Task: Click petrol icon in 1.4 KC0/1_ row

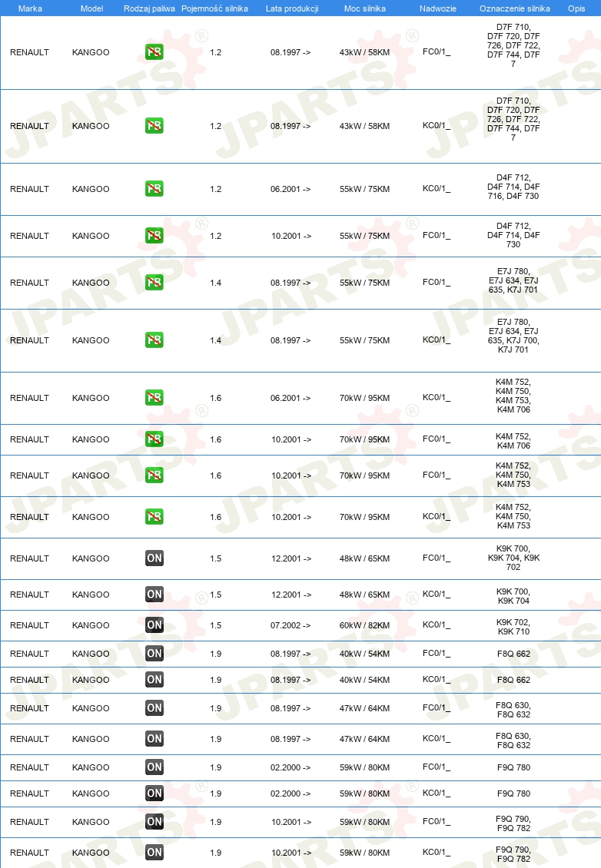Action: click(x=154, y=340)
